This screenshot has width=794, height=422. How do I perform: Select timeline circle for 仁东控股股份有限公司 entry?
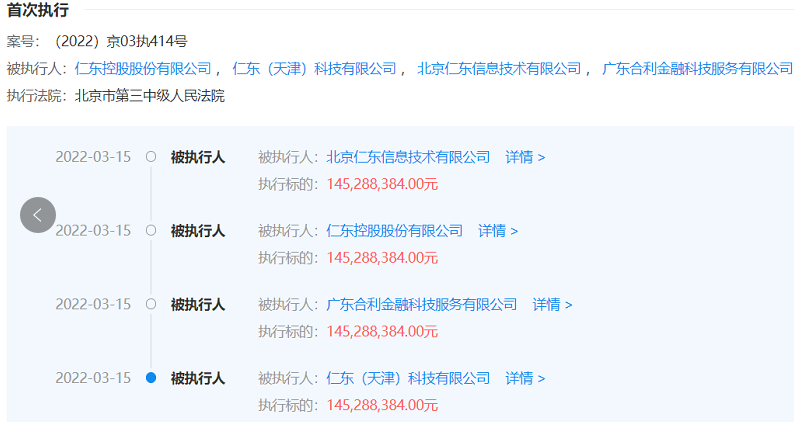coord(151,231)
